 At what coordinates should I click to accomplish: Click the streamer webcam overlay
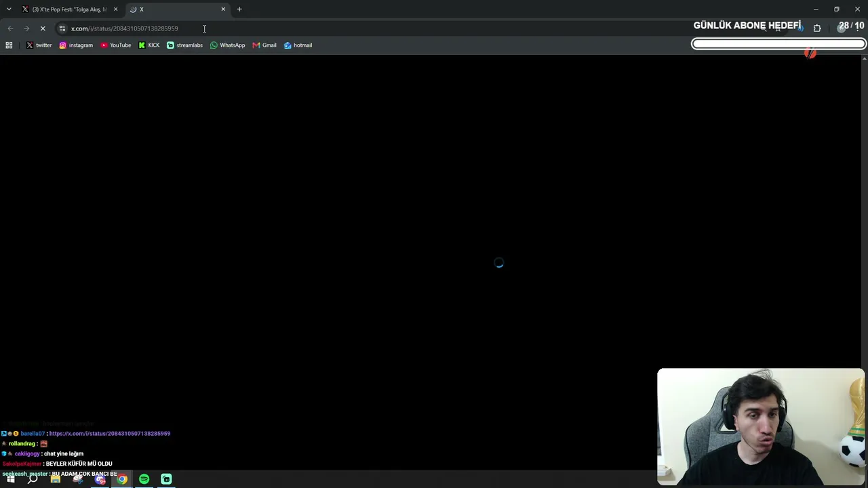(761, 427)
